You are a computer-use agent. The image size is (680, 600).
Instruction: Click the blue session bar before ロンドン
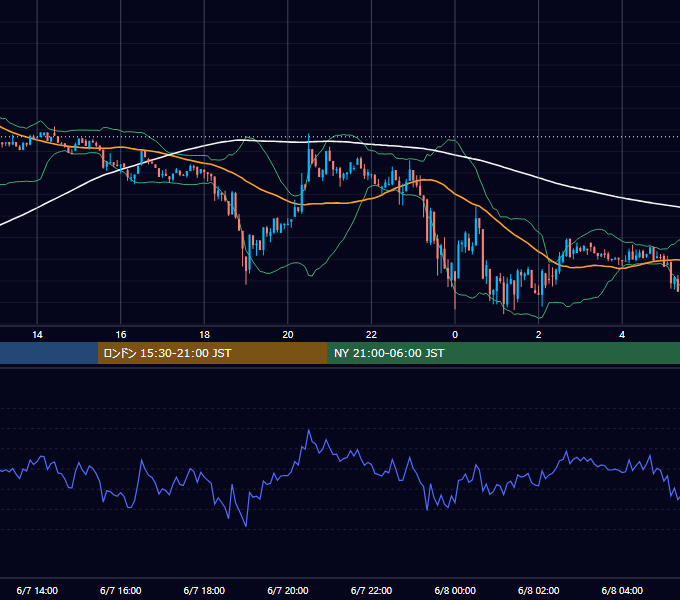pyautogui.click(x=49, y=353)
